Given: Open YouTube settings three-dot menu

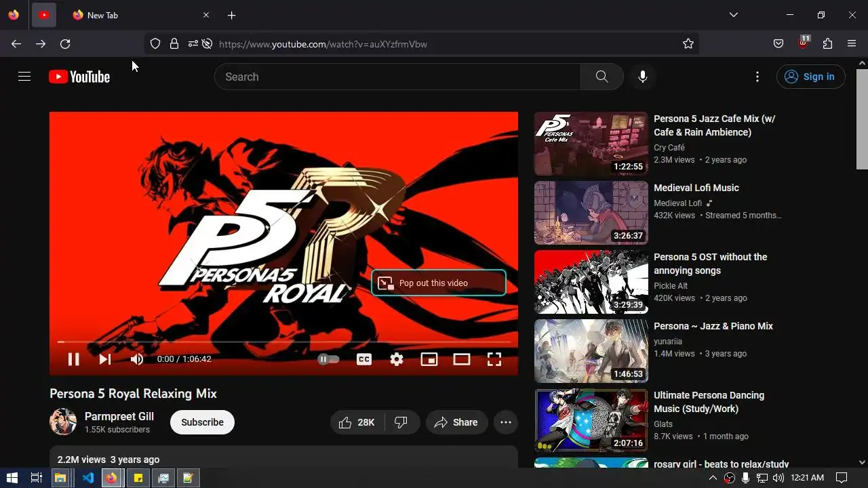Looking at the screenshot, I should (x=757, y=77).
